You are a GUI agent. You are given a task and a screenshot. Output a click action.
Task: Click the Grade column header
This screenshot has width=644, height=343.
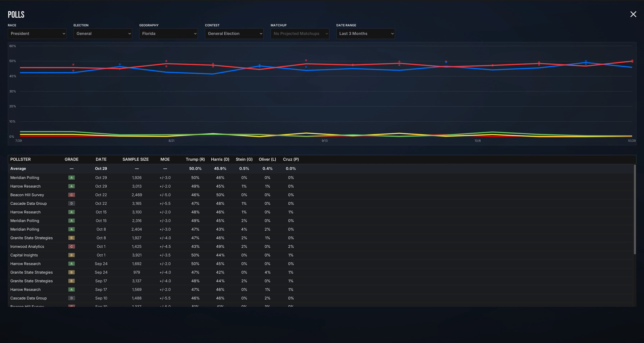pyautogui.click(x=71, y=159)
